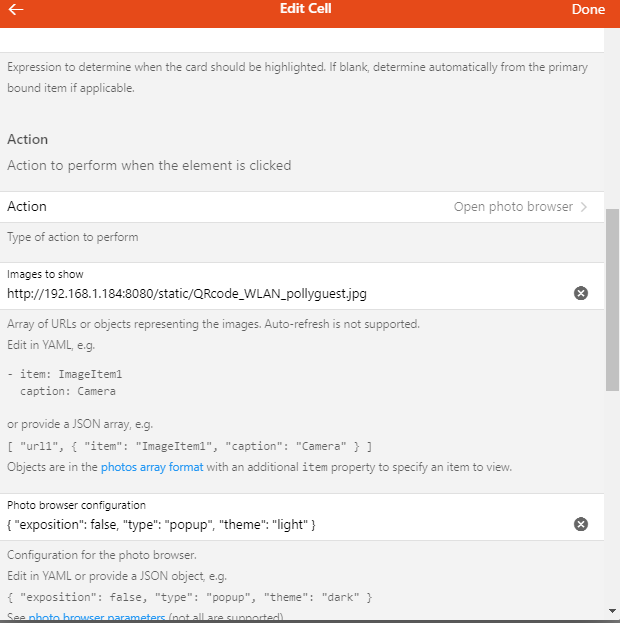Click the bold "Action" section heading
Viewport: 620px width, 623px height.
[x=28, y=139]
